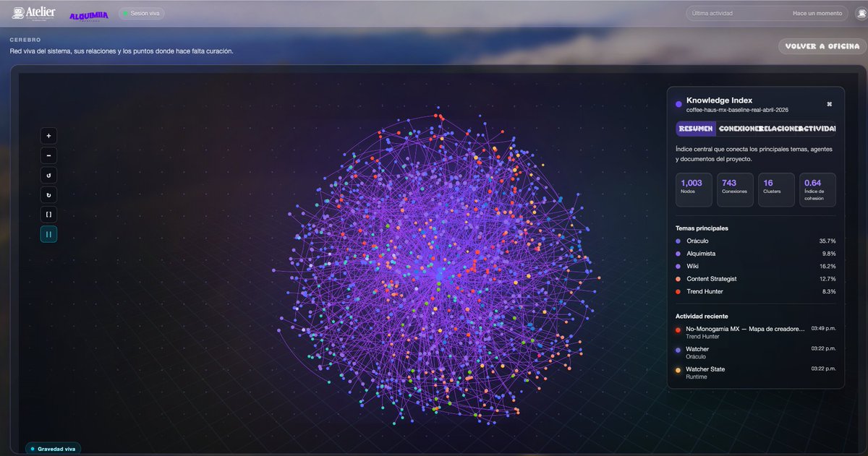
Task: Select the Alquimista topic row
Action: [756, 254]
